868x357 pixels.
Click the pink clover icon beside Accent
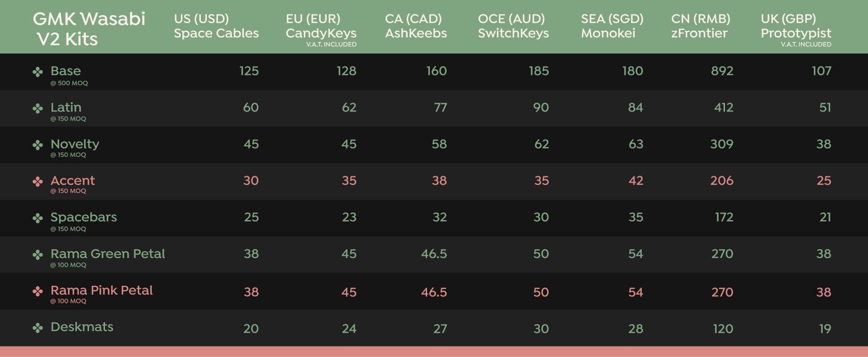pyautogui.click(x=38, y=181)
